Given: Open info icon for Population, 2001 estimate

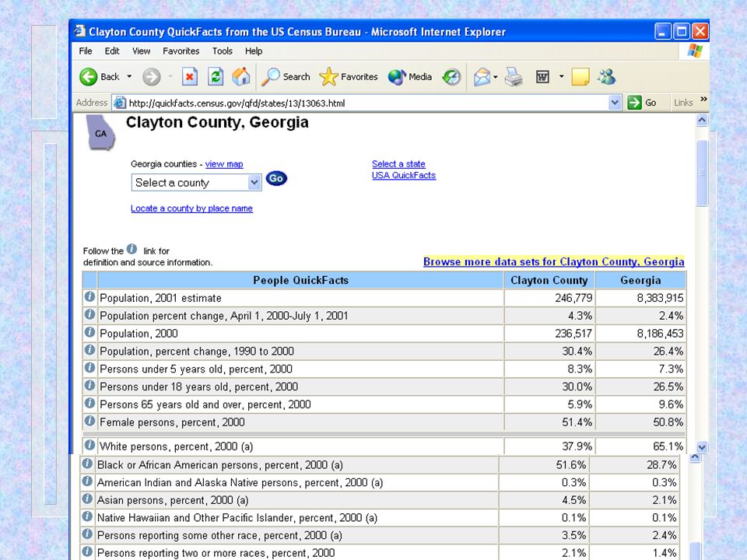Looking at the screenshot, I should pyautogui.click(x=89, y=296).
